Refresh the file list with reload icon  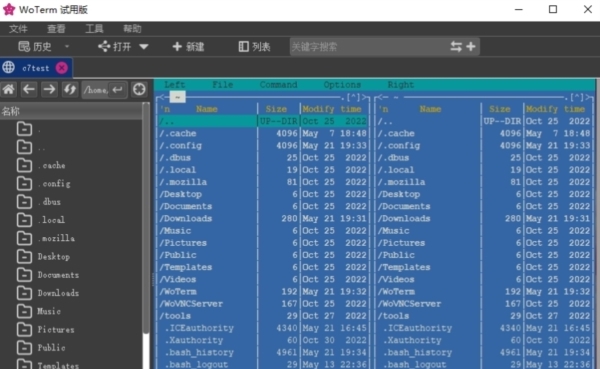pos(70,90)
